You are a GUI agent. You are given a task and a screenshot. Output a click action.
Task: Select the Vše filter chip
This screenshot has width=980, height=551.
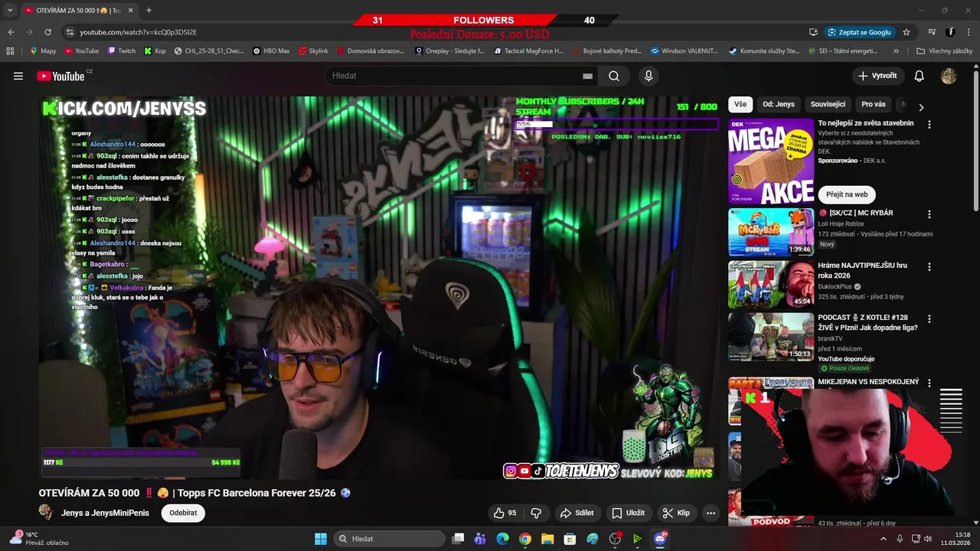tap(740, 104)
